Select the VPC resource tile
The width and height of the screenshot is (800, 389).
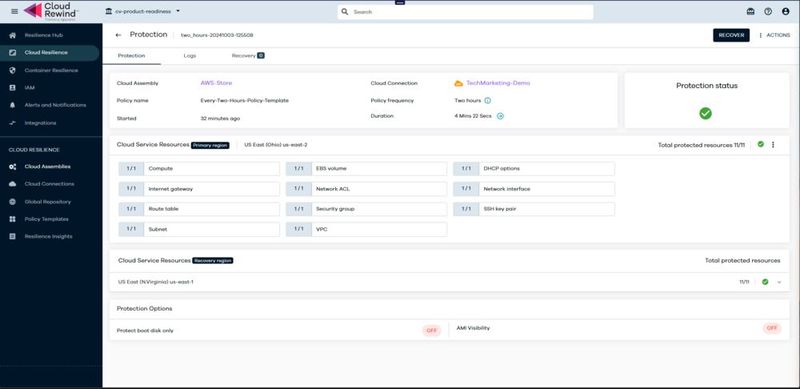366,229
